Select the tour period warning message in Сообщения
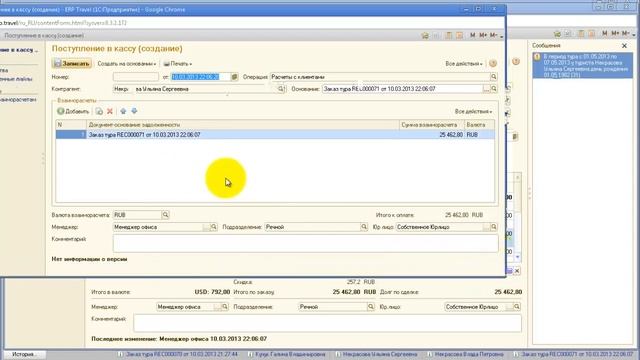 (583, 66)
